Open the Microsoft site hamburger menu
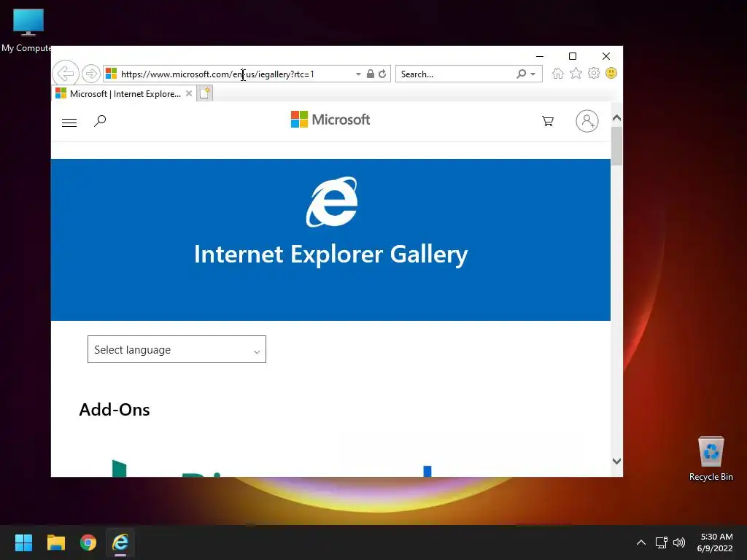The image size is (747, 560). [69, 122]
